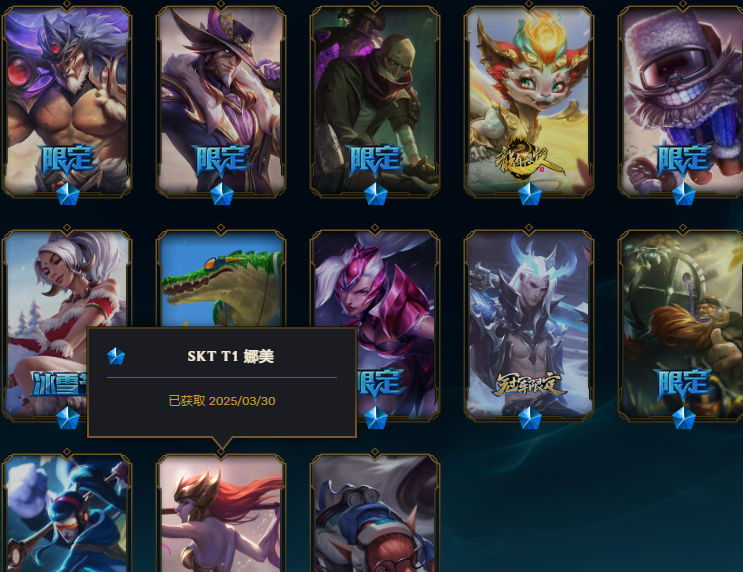The width and height of the screenshot is (743, 572).
Task: Click the blue gem under the Udyr skin card
Action: click(68, 194)
